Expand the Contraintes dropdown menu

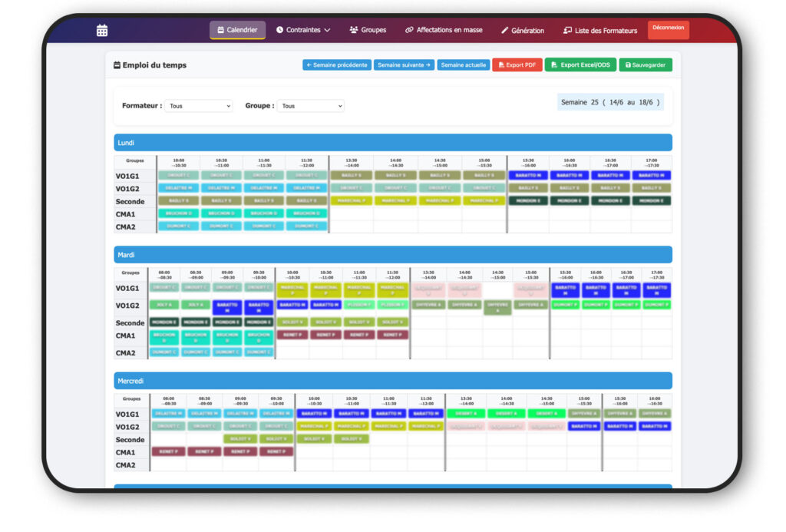pyautogui.click(x=303, y=30)
